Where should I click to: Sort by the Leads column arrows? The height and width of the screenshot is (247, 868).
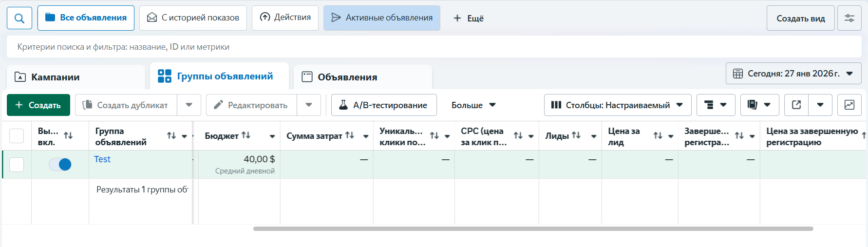[576, 135]
